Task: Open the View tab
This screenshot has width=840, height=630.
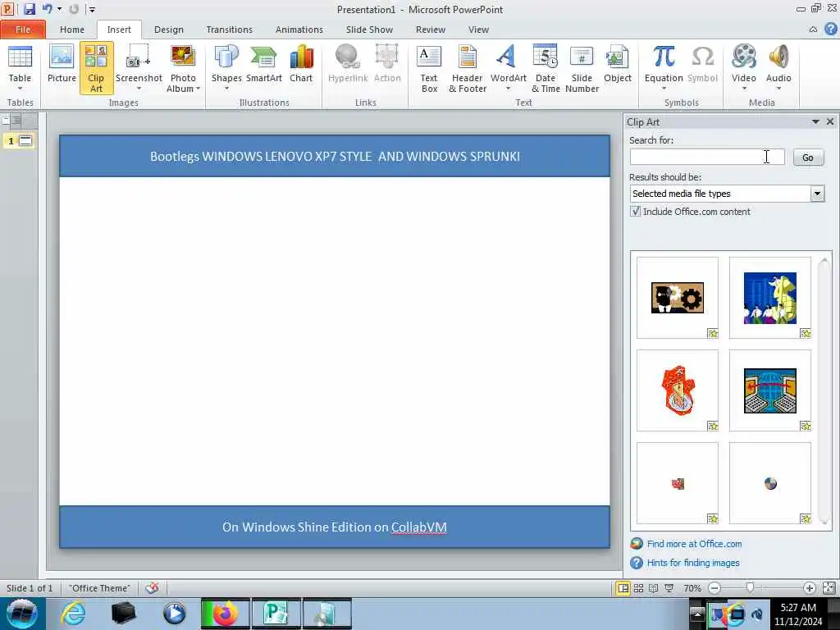Action: (x=478, y=30)
